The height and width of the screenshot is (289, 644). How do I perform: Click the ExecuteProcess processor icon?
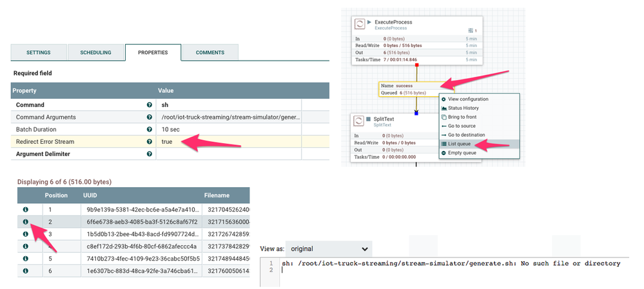pos(359,25)
